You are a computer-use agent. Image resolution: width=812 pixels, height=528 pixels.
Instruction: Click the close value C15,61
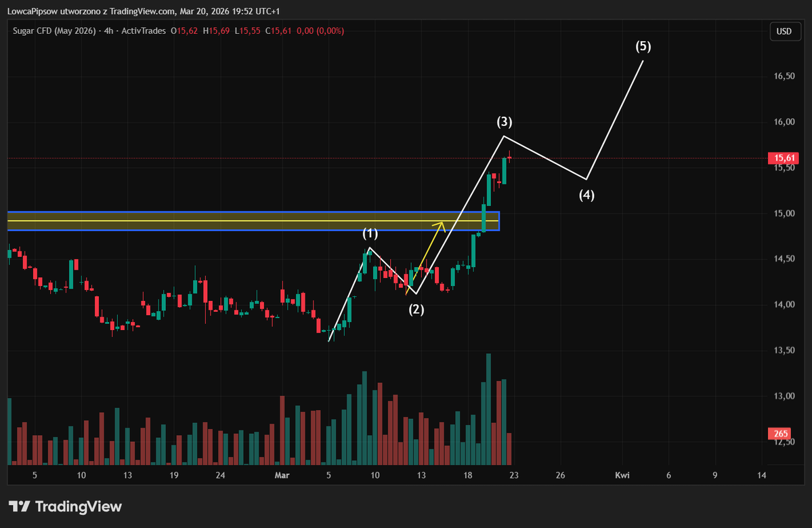click(x=278, y=31)
